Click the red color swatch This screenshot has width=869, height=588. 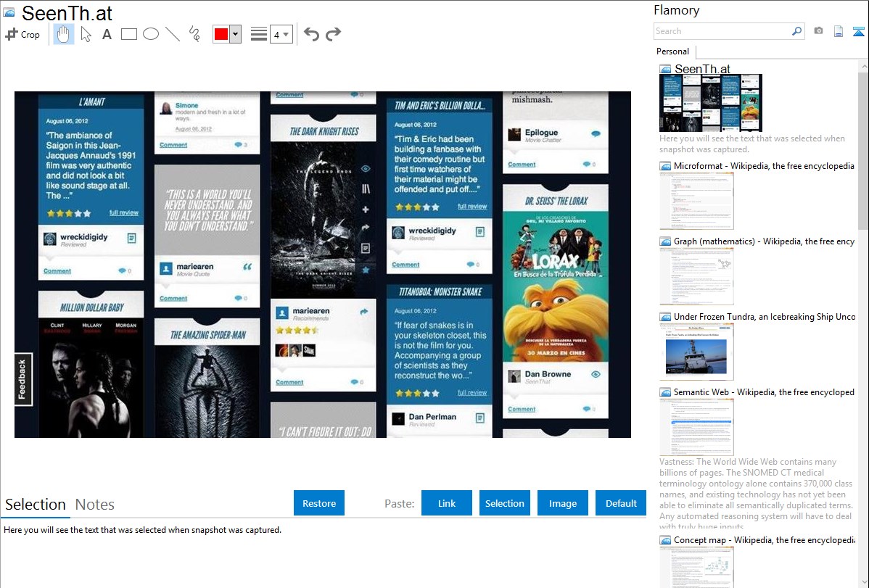tap(221, 34)
